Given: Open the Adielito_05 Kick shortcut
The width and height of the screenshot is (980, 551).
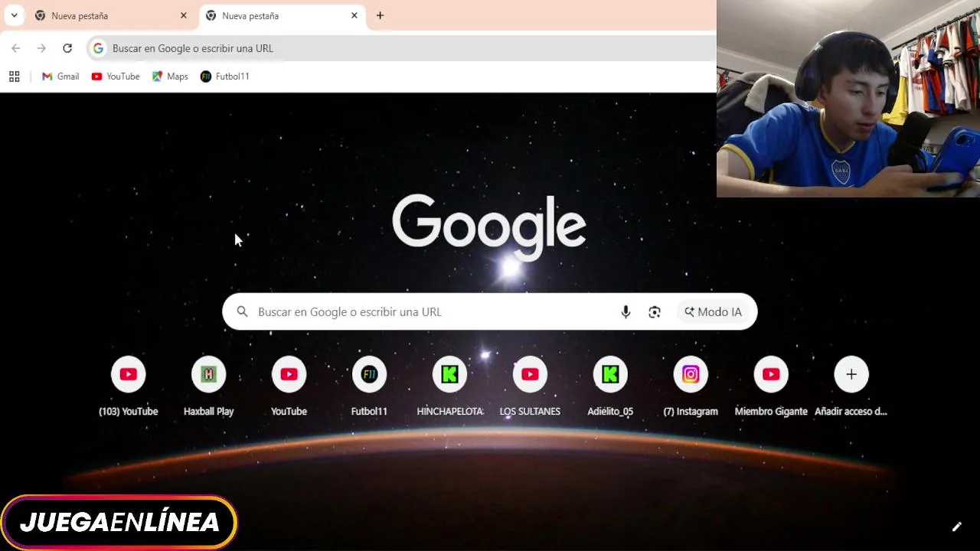Looking at the screenshot, I should coord(610,386).
